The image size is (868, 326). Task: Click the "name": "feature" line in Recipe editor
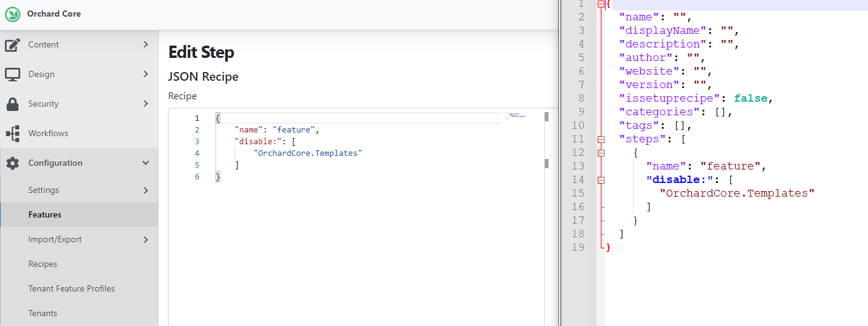click(x=277, y=129)
